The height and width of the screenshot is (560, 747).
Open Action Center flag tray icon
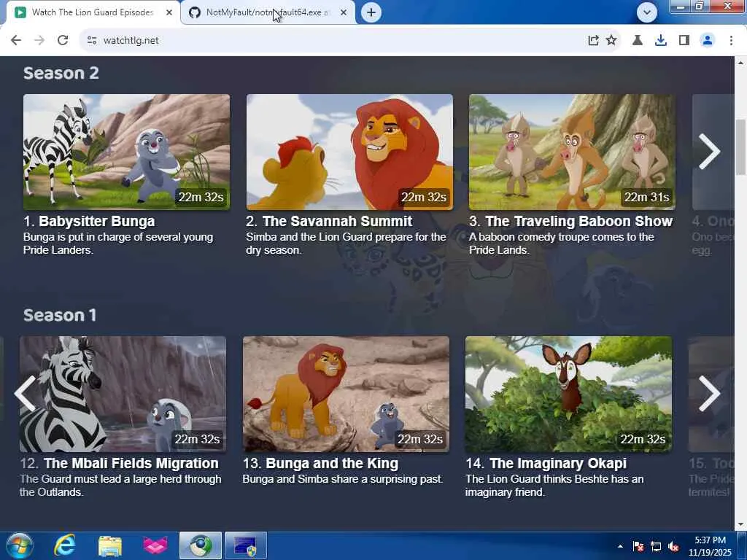638,546
